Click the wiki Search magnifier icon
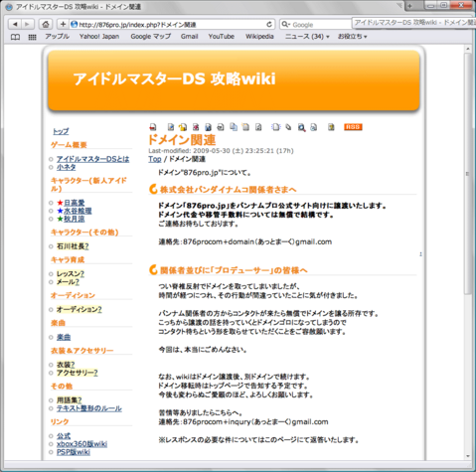476x472 pixels. pyautogui.click(x=301, y=127)
